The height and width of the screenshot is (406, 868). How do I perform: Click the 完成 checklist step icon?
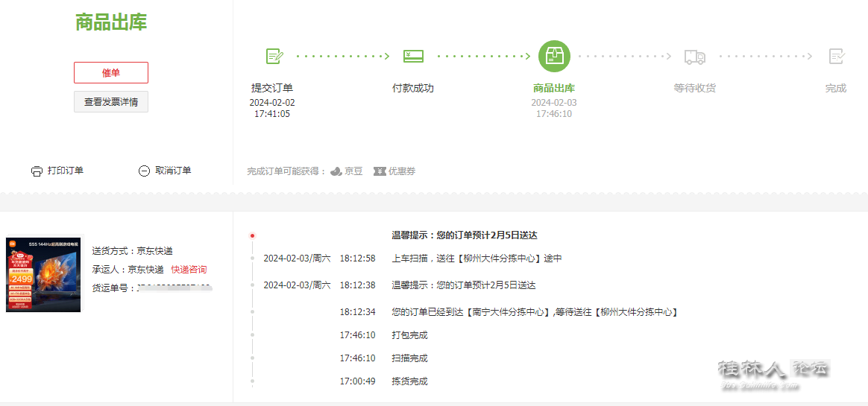click(837, 56)
